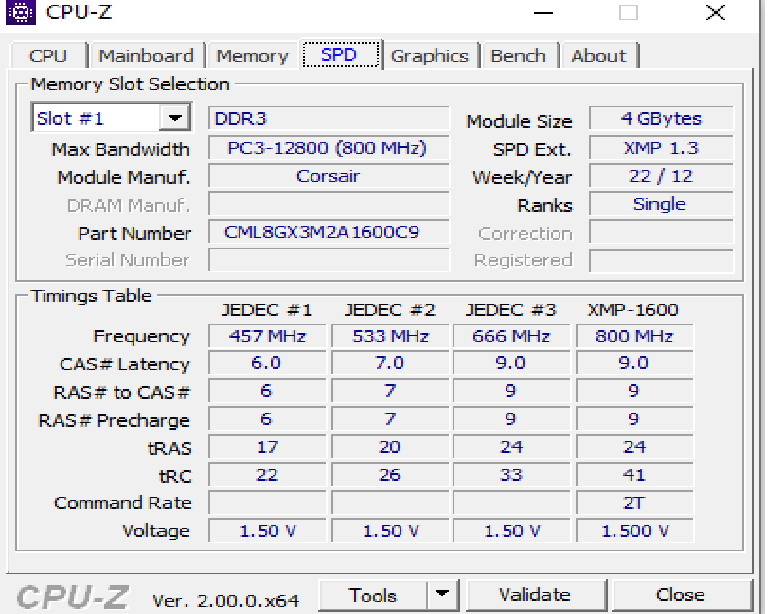The height and width of the screenshot is (614, 768).
Task: Click the 7.0 CAS# Latency cell
Action: (390, 363)
